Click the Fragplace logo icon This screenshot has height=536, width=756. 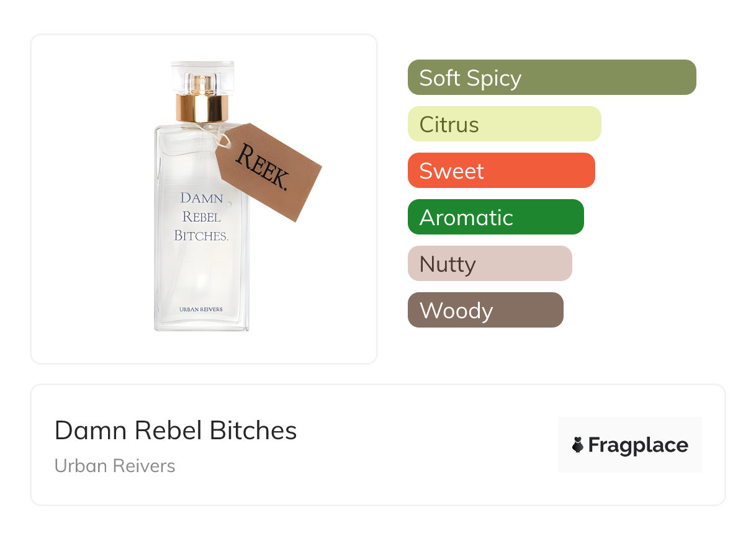[x=578, y=445]
